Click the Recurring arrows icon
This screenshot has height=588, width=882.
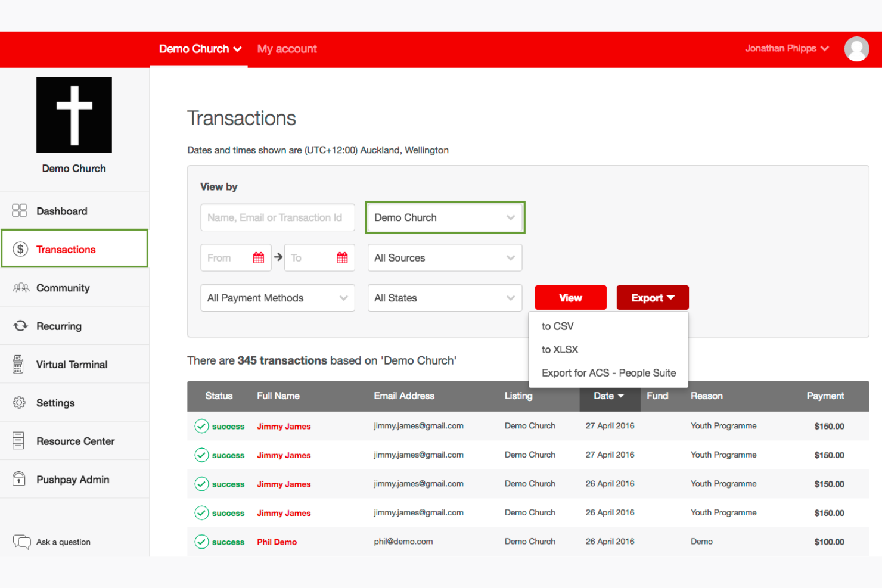tap(20, 326)
